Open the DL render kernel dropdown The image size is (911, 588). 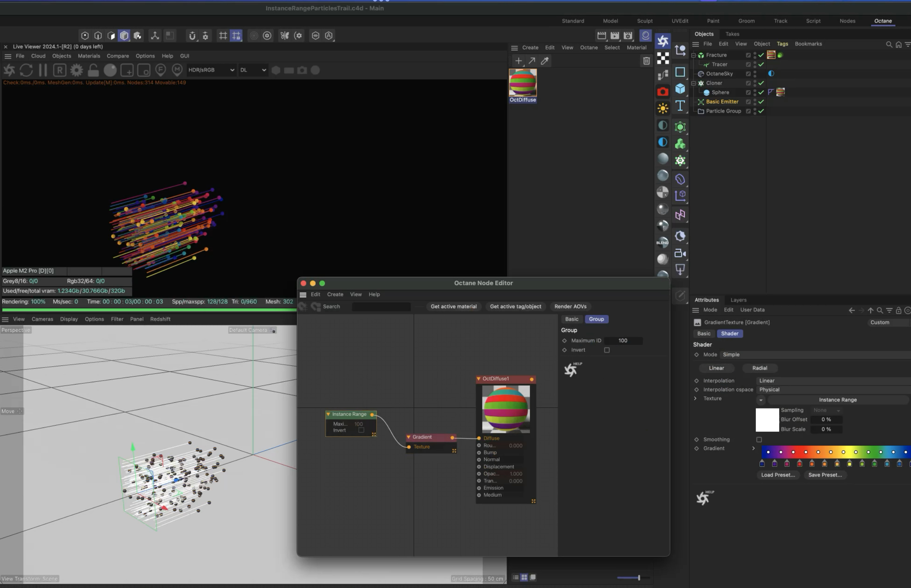pyautogui.click(x=253, y=70)
